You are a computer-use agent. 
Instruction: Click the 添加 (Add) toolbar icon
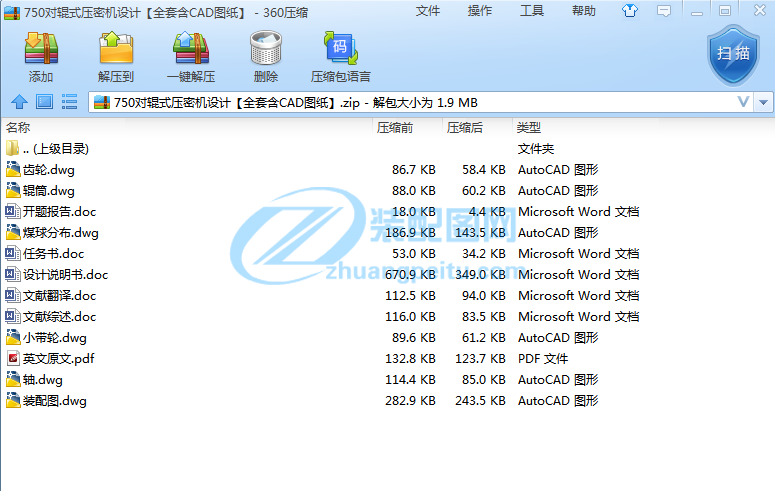41,56
